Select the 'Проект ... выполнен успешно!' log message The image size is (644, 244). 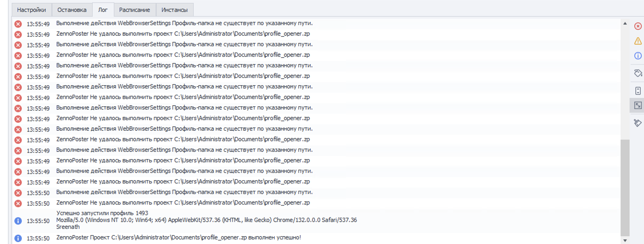(179, 237)
